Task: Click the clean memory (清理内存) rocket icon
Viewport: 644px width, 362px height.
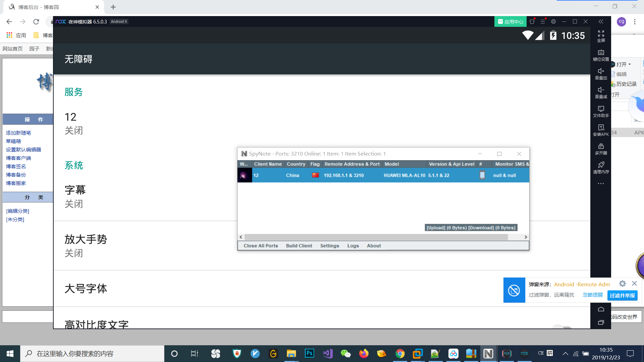Action: [x=601, y=165]
